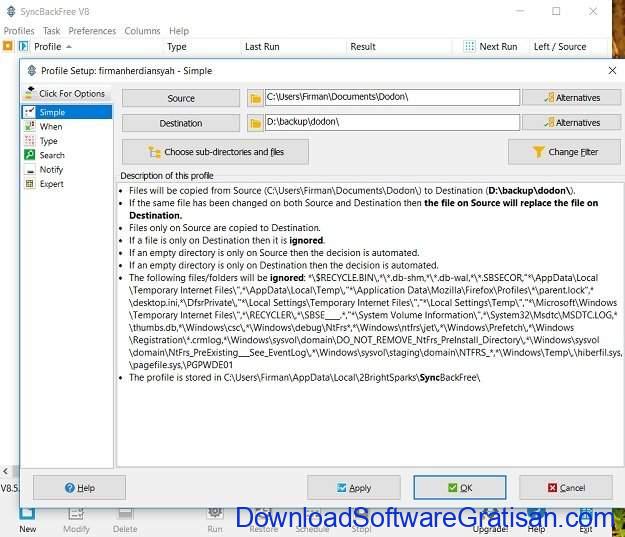
Task: Click the Source folder browse icon
Action: pos(255,98)
